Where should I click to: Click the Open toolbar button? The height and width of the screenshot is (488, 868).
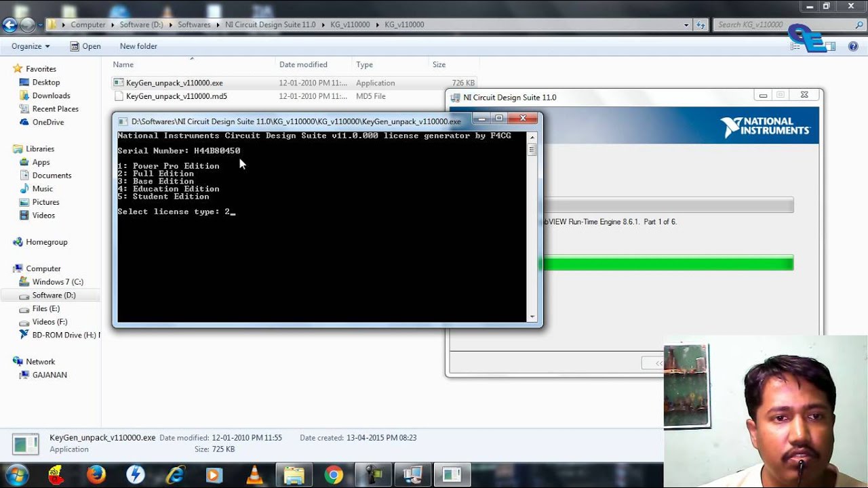(x=85, y=46)
